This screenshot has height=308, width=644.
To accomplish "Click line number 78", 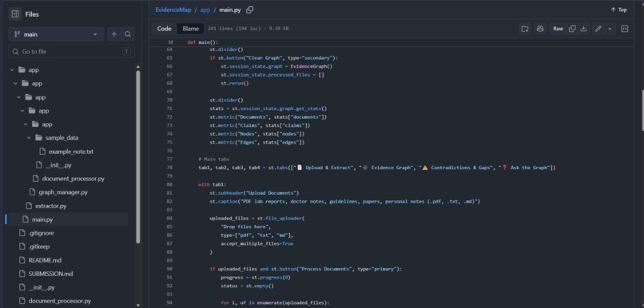I will pos(170,168).
